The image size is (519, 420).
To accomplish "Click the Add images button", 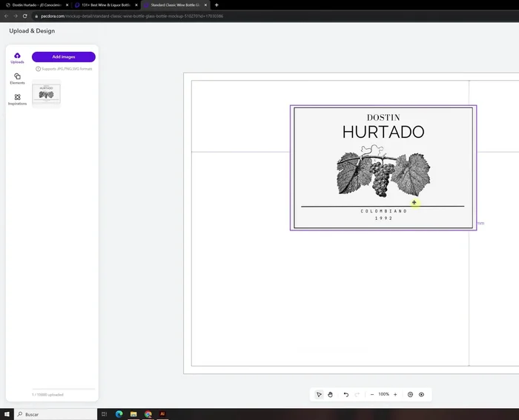I will pos(64,57).
